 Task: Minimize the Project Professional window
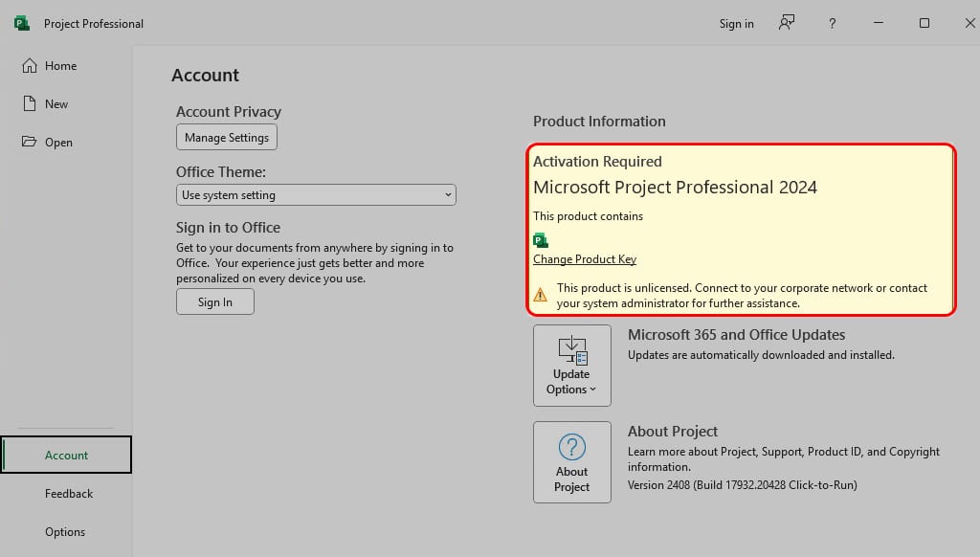[879, 23]
